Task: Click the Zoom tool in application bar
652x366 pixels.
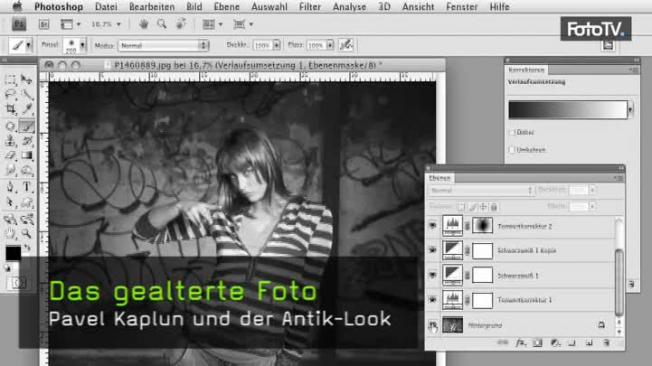Action: tap(162, 24)
